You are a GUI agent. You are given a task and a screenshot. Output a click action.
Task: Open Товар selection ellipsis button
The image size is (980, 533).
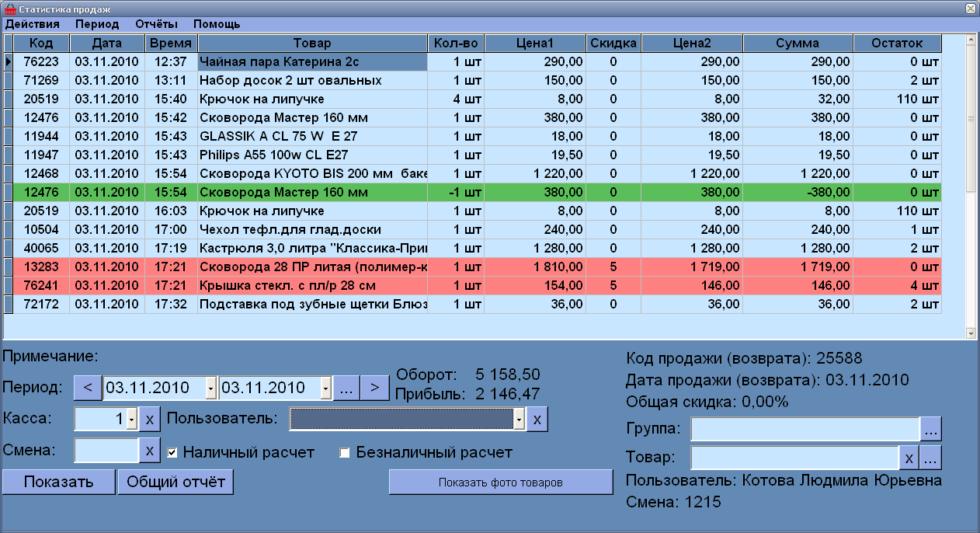[930, 458]
